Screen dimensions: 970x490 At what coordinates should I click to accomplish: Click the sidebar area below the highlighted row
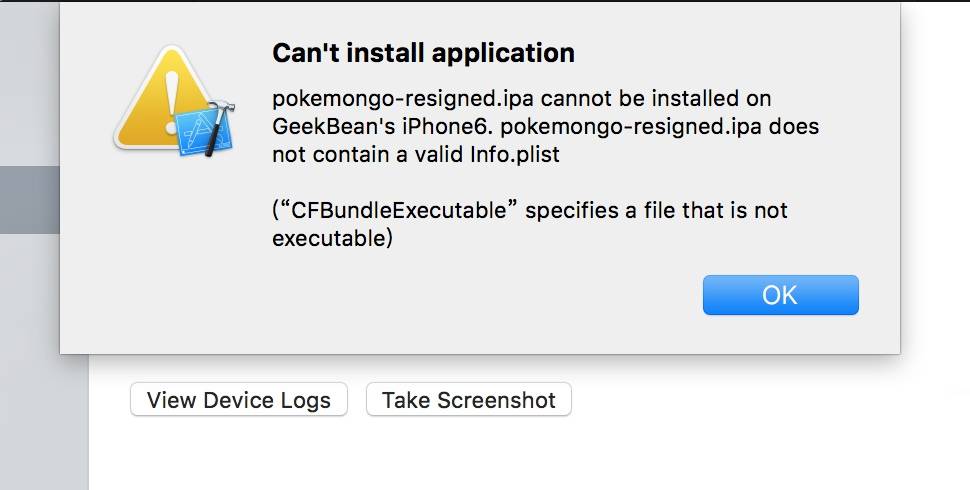29,350
